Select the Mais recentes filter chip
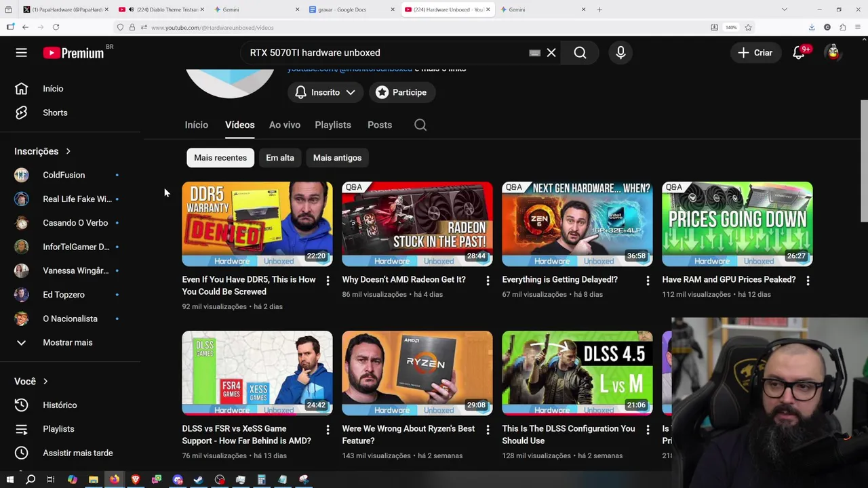The width and height of the screenshot is (868, 488). click(x=220, y=158)
